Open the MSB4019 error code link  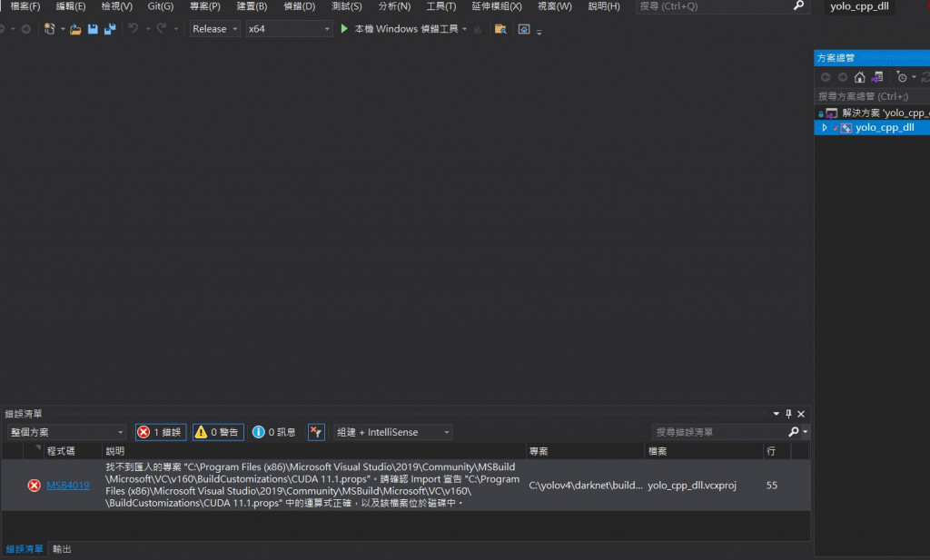tap(67, 486)
